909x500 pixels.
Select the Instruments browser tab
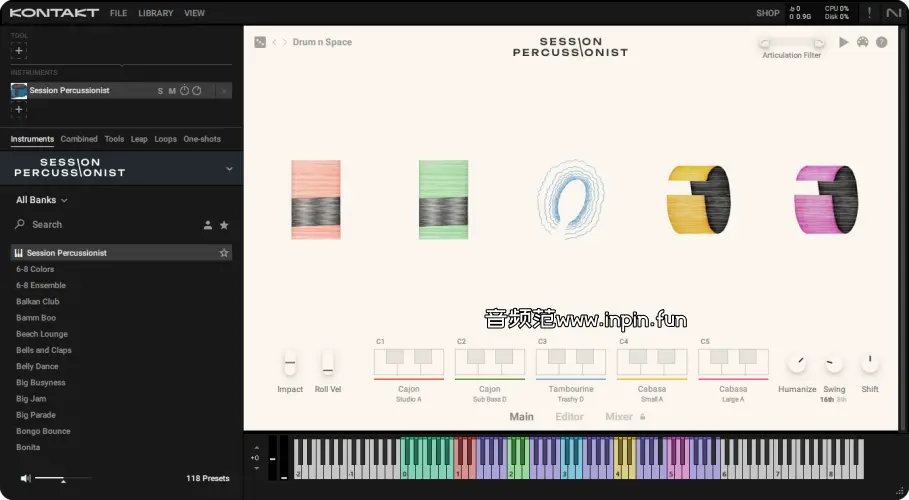click(32, 139)
